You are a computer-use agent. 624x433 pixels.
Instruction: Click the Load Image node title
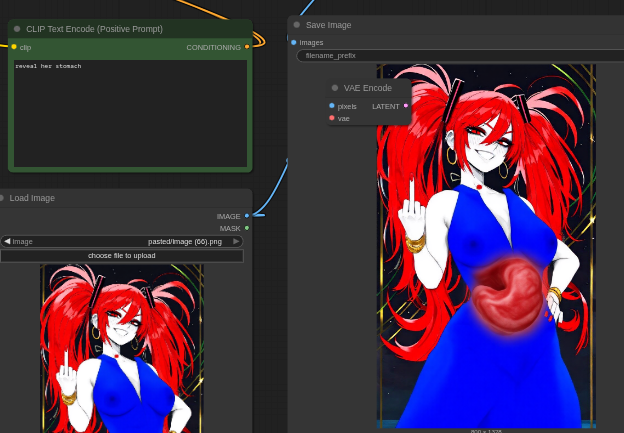[32, 198]
